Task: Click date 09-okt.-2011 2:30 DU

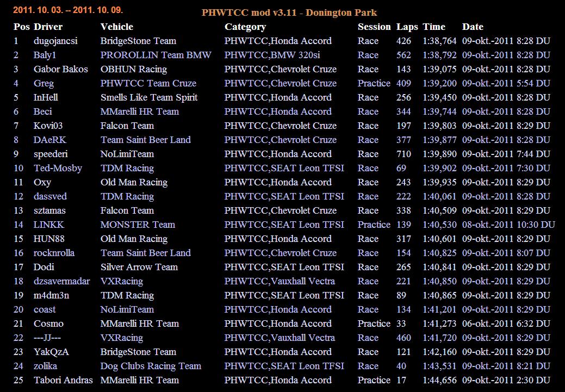Action: [506, 380]
